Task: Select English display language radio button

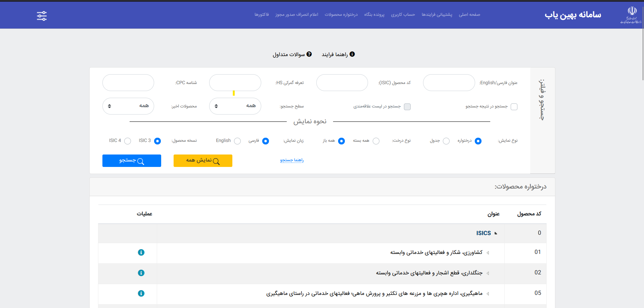Action: (237, 141)
